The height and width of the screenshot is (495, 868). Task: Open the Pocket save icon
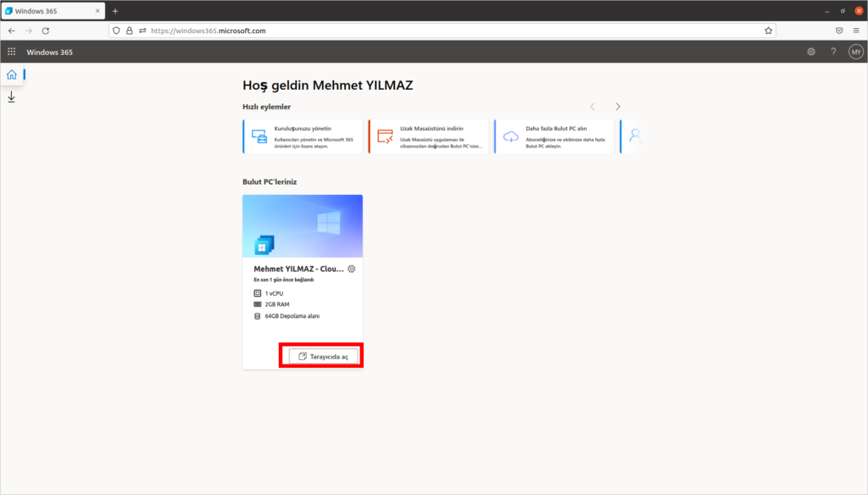839,31
